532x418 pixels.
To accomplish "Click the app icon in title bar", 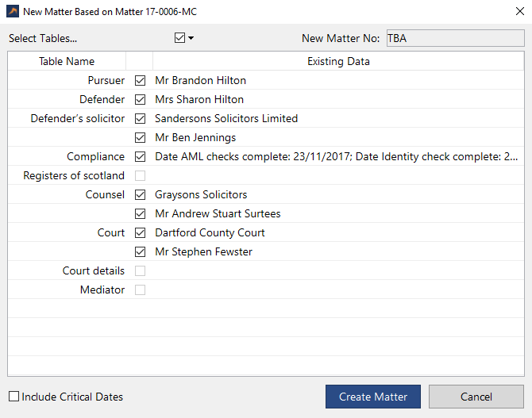I will pos(12,12).
